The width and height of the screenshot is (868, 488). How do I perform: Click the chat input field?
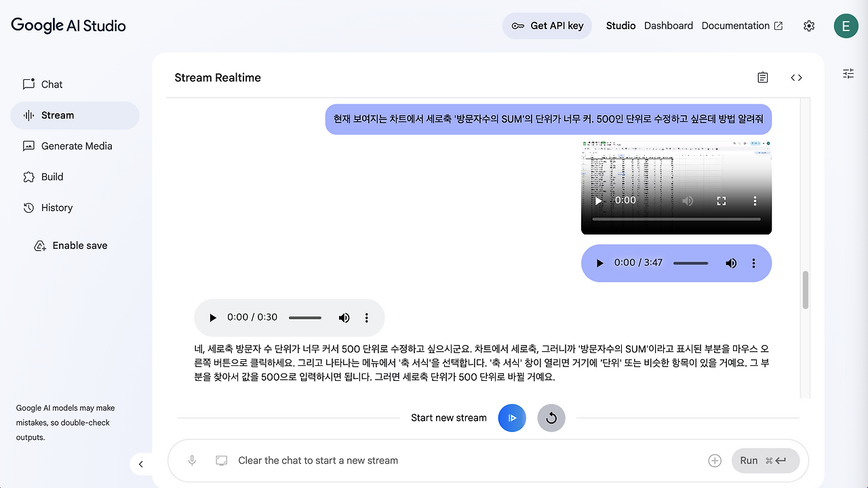click(x=407, y=460)
